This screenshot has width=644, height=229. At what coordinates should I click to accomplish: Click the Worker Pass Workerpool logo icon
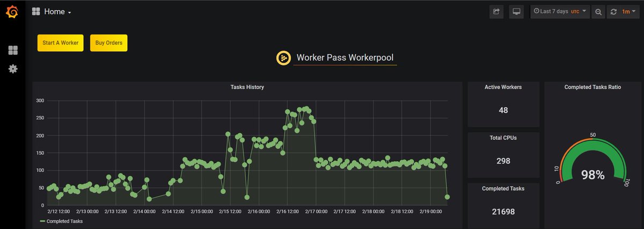tap(283, 58)
